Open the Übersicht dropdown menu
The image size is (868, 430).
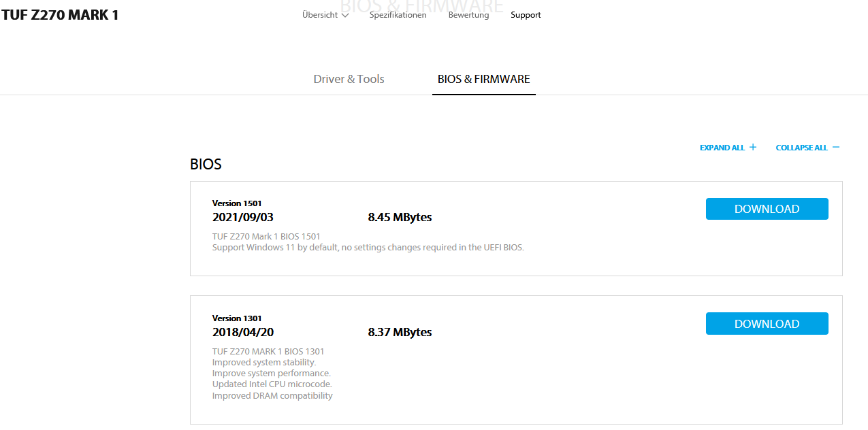(325, 15)
